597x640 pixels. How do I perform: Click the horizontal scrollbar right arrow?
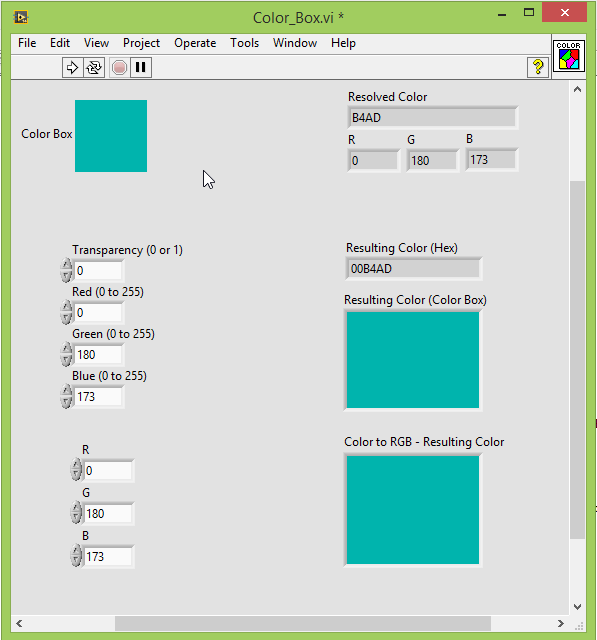pyautogui.click(x=561, y=623)
